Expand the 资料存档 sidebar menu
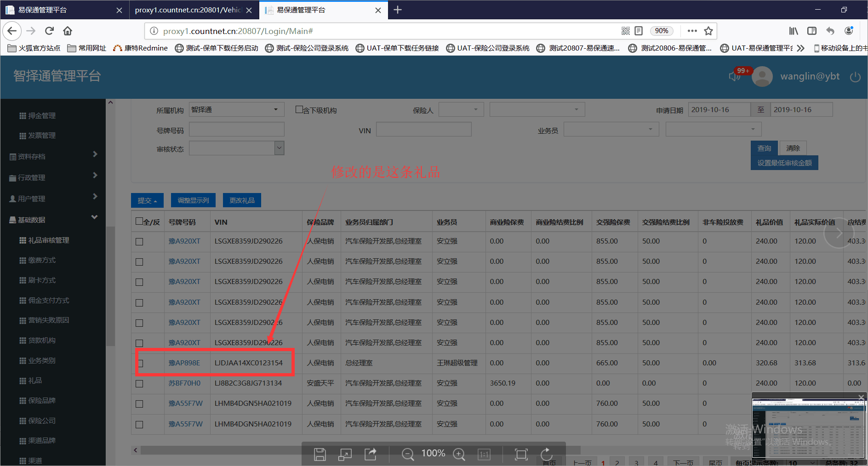The image size is (868, 466). pyautogui.click(x=53, y=156)
